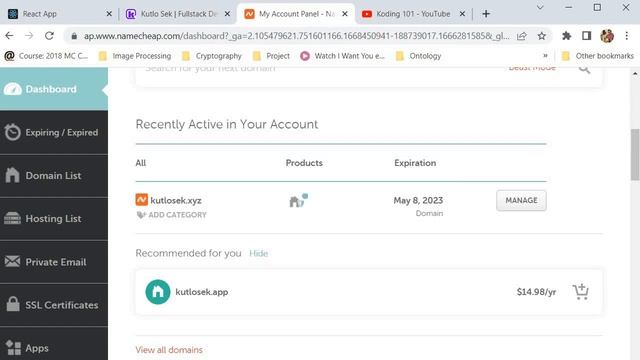Click the domain search magnifier icon

point(584,69)
